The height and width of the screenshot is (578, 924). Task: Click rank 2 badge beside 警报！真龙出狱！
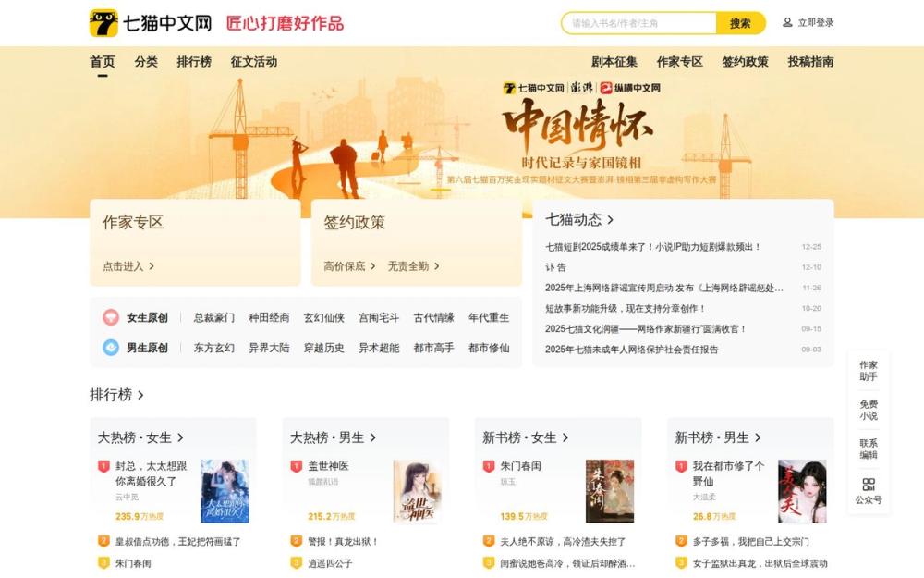click(297, 541)
